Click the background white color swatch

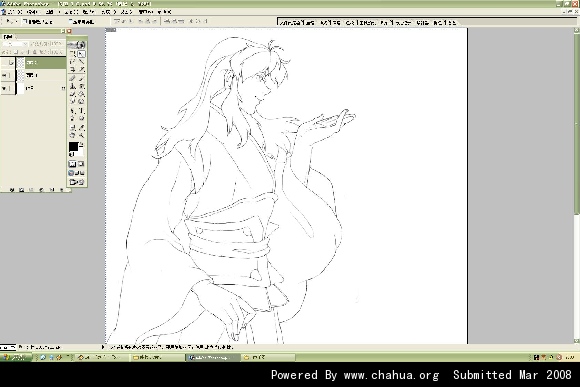click(80, 153)
